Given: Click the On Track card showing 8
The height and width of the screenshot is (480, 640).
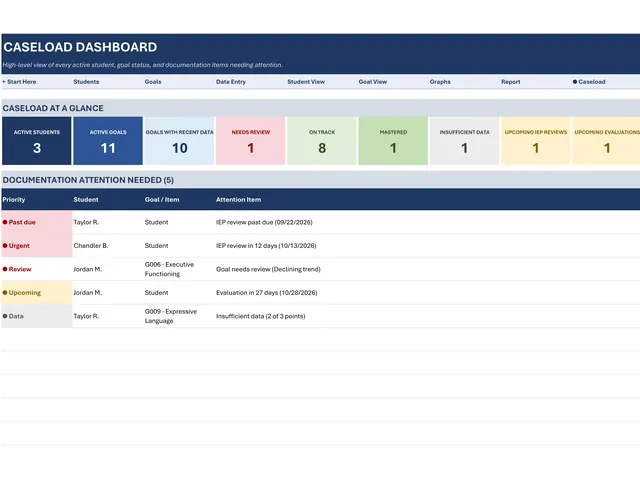Looking at the screenshot, I should (322, 141).
